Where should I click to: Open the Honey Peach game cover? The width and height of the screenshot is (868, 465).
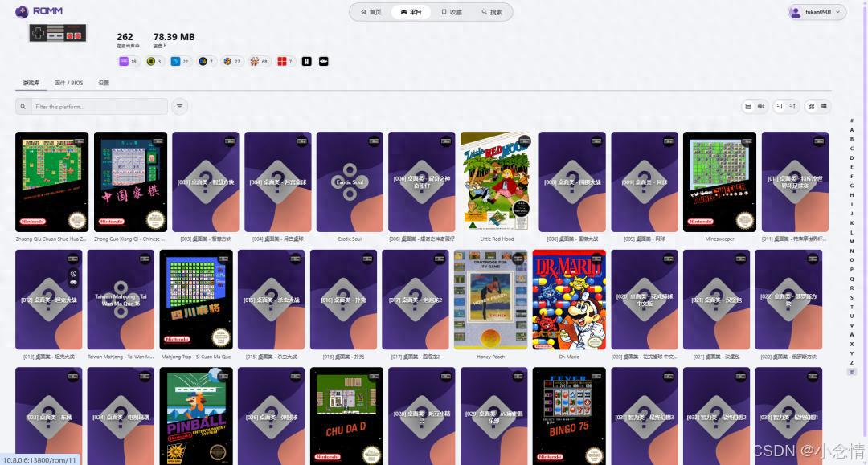[x=490, y=299]
